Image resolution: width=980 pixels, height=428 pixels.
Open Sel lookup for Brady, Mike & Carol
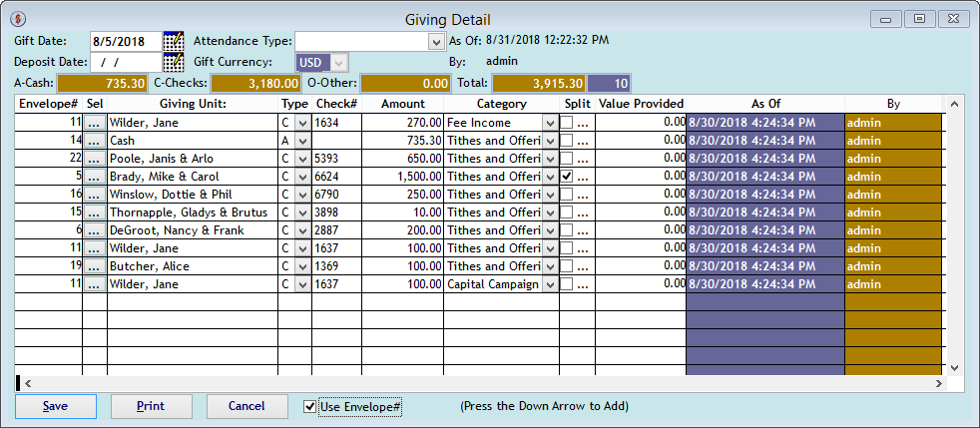pyautogui.click(x=95, y=177)
